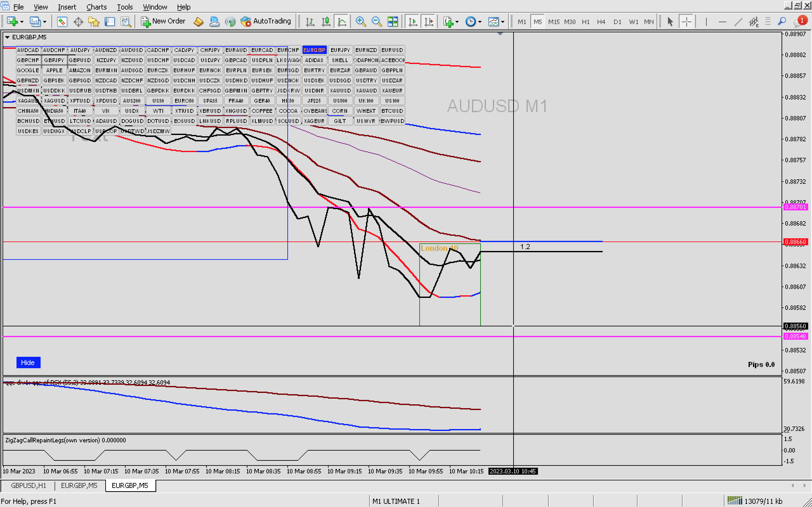812x507 pixels.
Task: Switch to the GBPUSD,H1 chart tab
Action: click(x=28, y=485)
